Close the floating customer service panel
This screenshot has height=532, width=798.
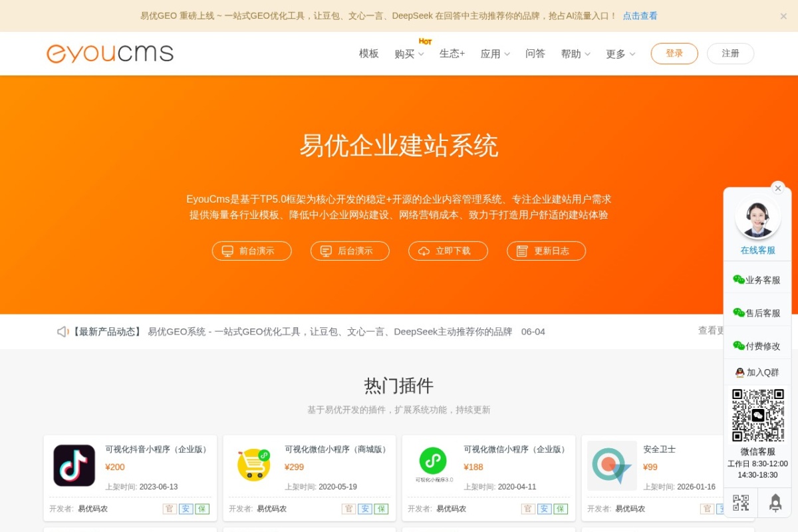point(778,188)
